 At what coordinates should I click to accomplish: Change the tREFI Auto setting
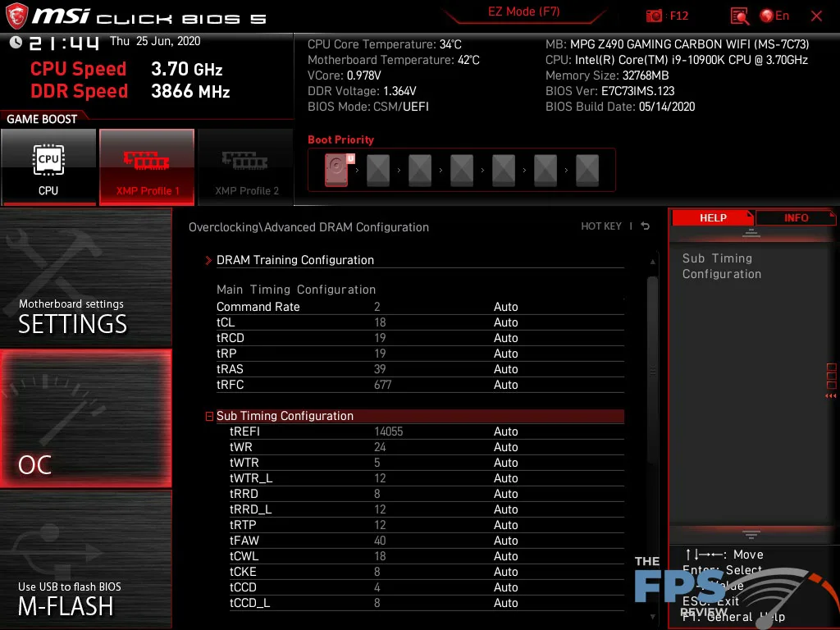[x=505, y=431]
